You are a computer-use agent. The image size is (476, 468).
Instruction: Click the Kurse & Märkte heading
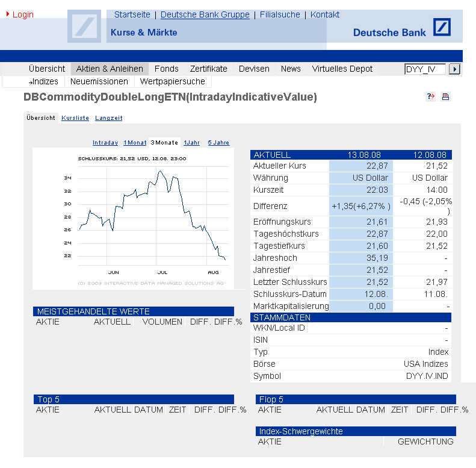point(144,33)
